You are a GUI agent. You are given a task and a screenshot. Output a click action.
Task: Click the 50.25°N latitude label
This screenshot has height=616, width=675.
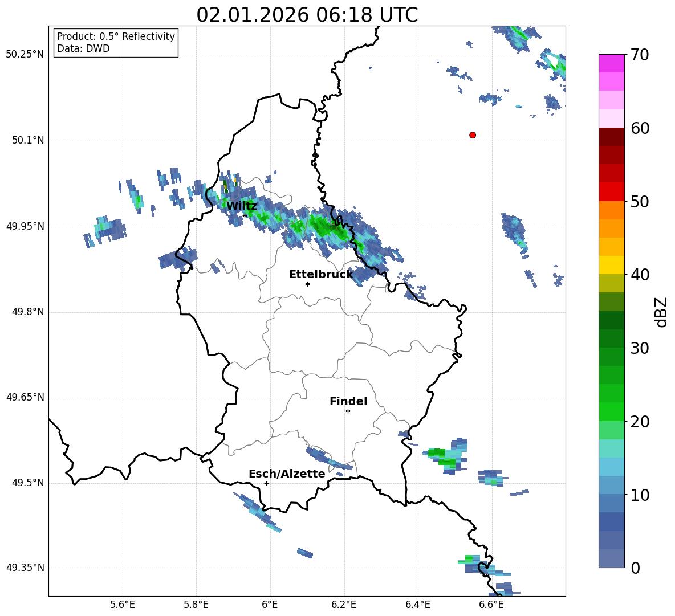tap(25, 54)
